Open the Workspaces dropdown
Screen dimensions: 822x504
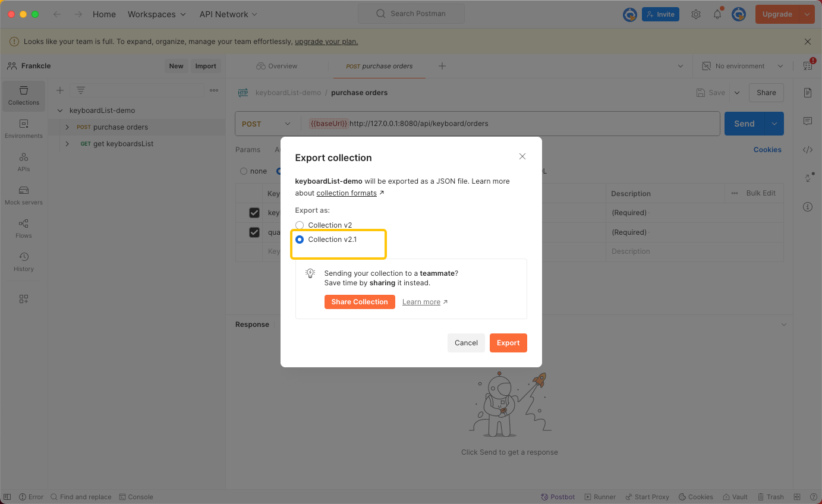pos(157,14)
